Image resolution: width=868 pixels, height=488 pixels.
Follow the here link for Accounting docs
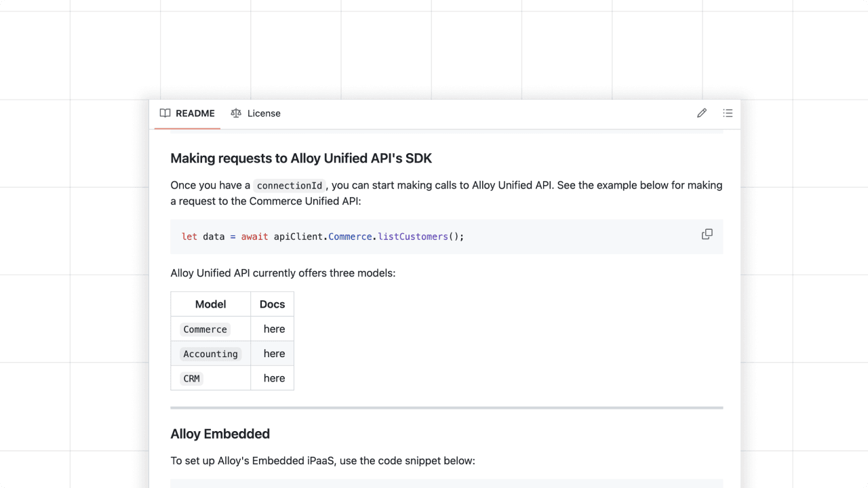coord(274,353)
